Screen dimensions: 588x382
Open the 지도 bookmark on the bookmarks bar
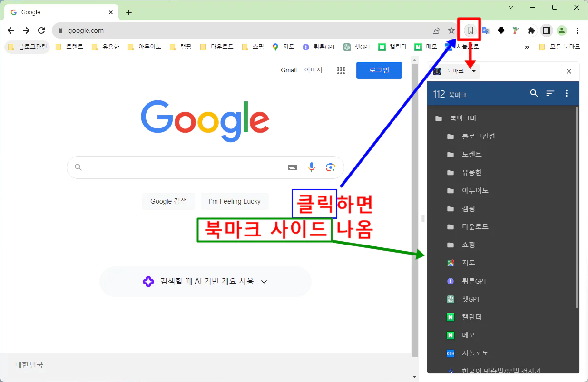click(283, 47)
